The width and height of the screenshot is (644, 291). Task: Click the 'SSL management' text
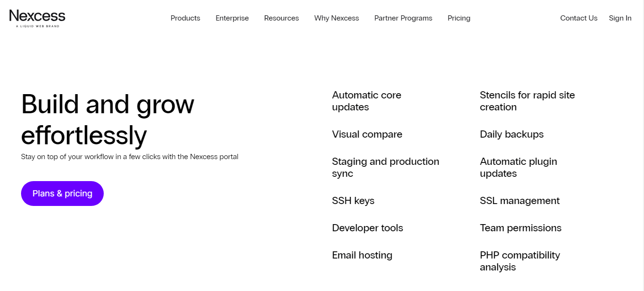pyautogui.click(x=520, y=201)
